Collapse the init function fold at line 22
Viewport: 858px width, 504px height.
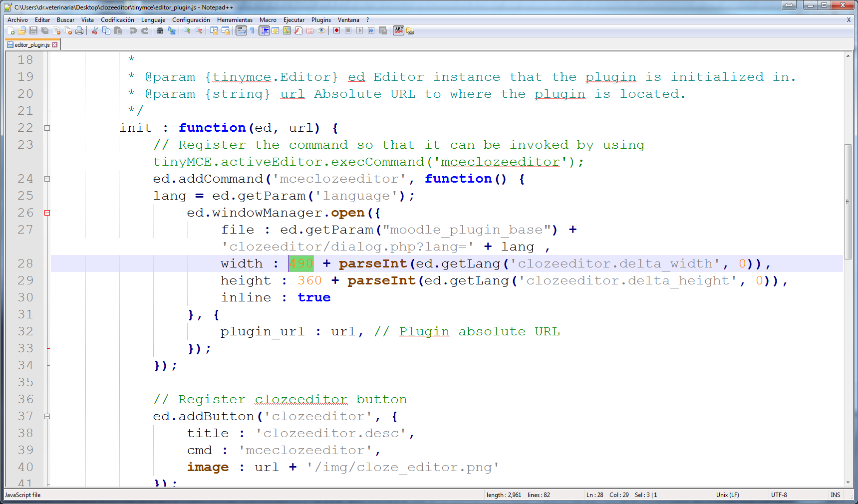(46, 128)
